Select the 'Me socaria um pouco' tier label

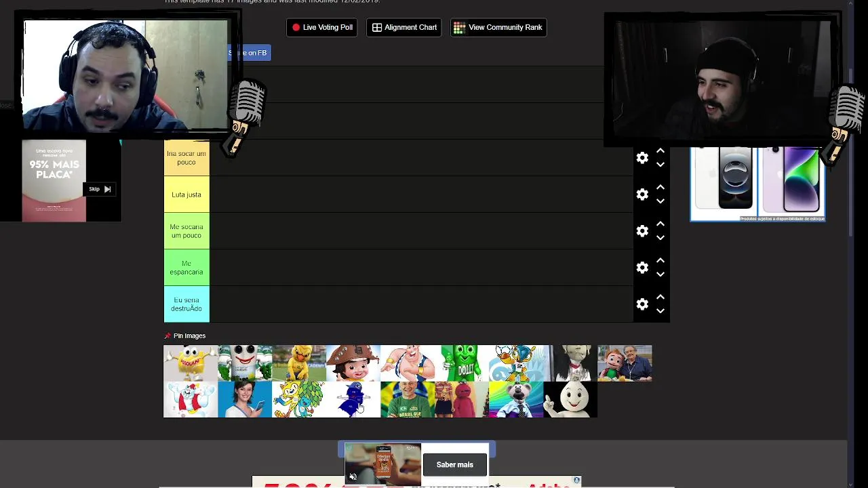(186, 231)
